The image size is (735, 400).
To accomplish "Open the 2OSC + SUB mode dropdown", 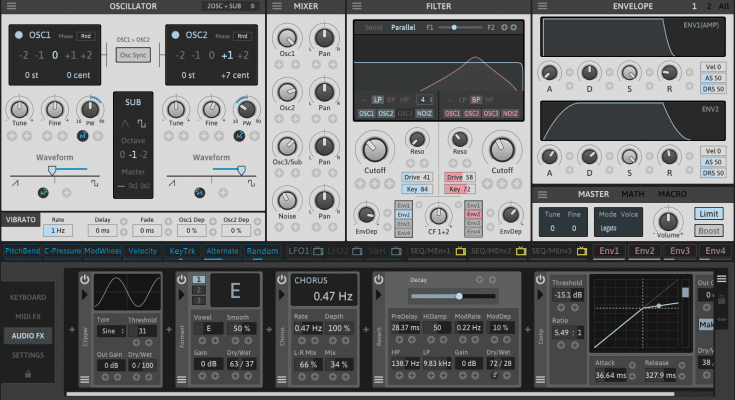I will 231,7.
